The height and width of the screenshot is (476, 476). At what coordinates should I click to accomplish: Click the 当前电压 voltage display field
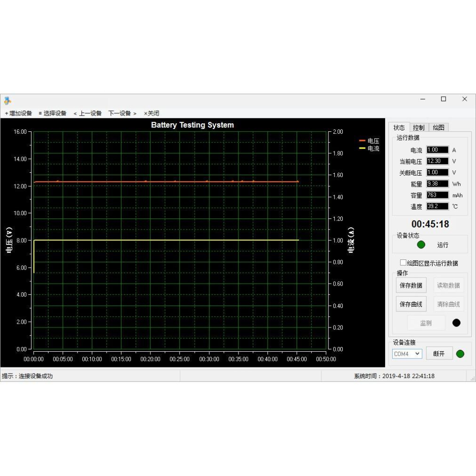click(x=436, y=161)
